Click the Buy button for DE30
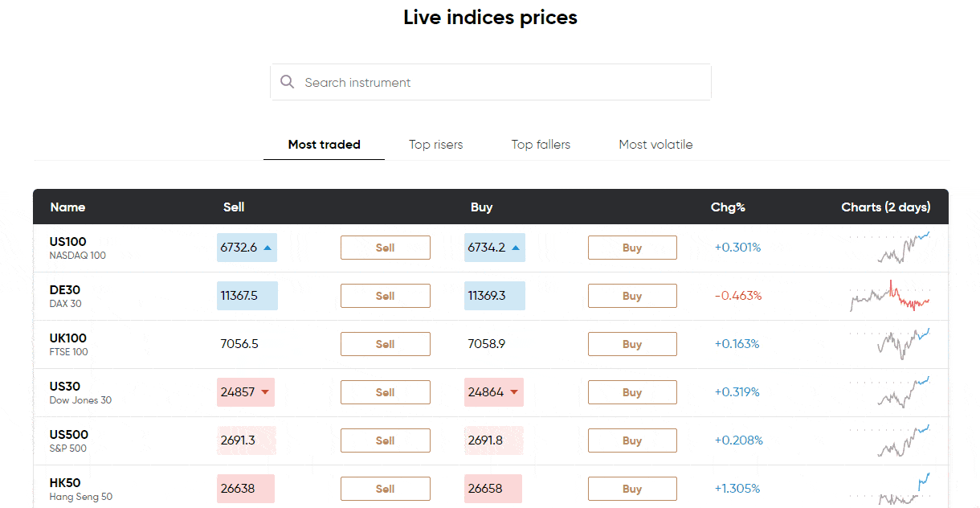This screenshot has height=508, width=980. tap(632, 296)
